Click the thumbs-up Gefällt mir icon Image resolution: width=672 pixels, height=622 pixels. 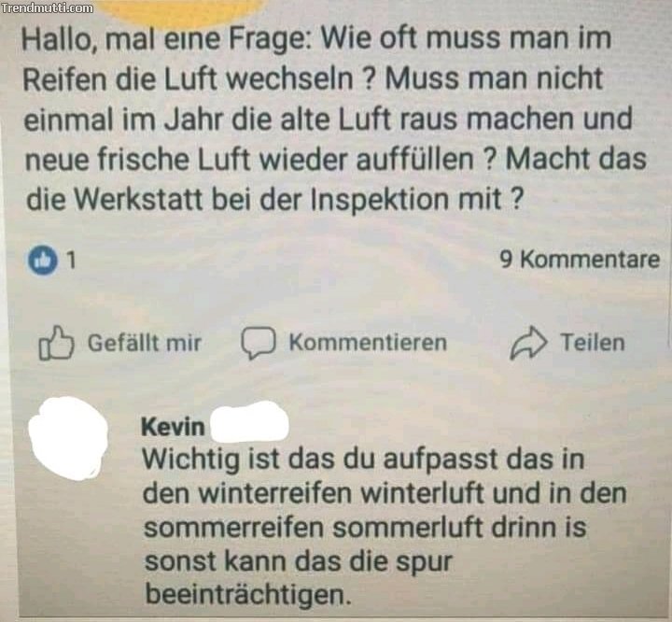click(56, 343)
